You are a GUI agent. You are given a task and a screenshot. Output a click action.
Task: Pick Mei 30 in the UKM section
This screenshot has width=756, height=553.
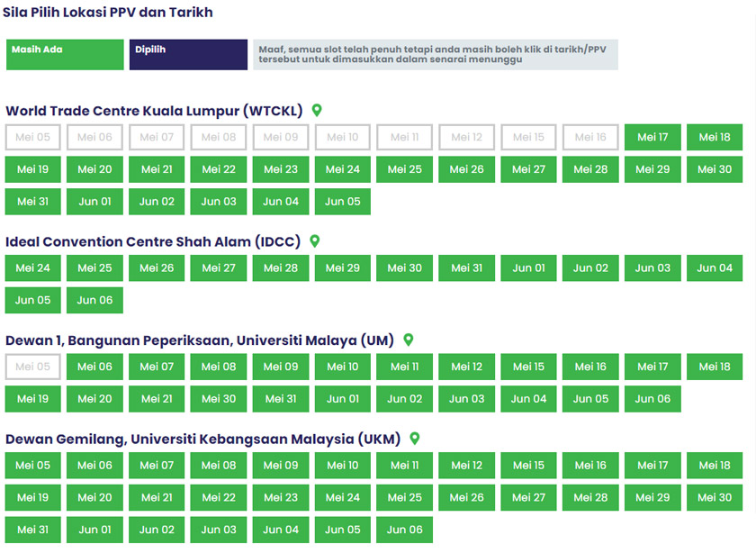click(x=714, y=497)
